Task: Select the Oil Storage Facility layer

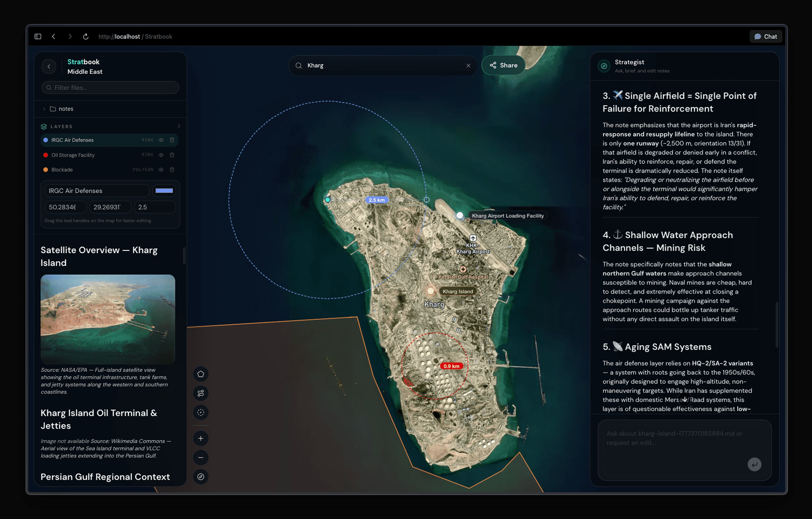Action: point(73,155)
